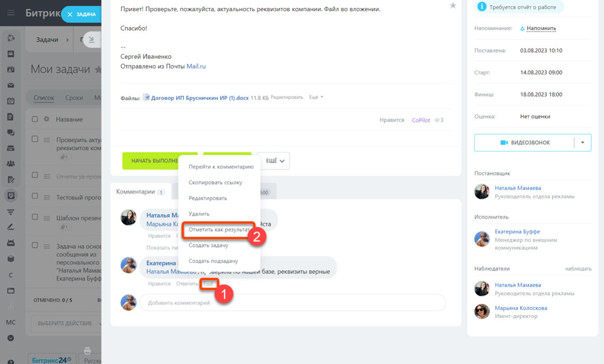Open the Sites window sidebar icon
This screenshot has width=604, height=364.
click(10, 290)
